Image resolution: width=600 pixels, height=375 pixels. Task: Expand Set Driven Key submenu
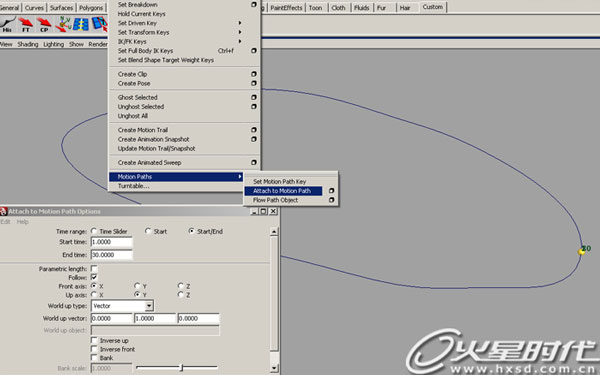pos(240,23)
